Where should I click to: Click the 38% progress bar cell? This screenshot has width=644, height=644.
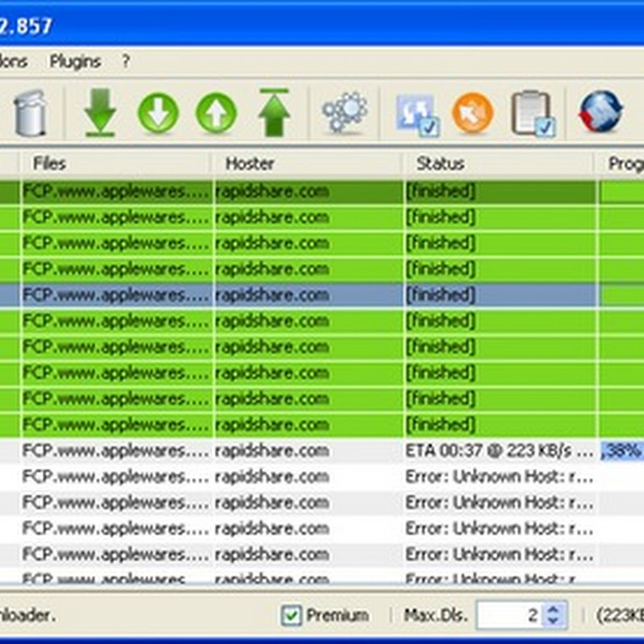point(621,451)
